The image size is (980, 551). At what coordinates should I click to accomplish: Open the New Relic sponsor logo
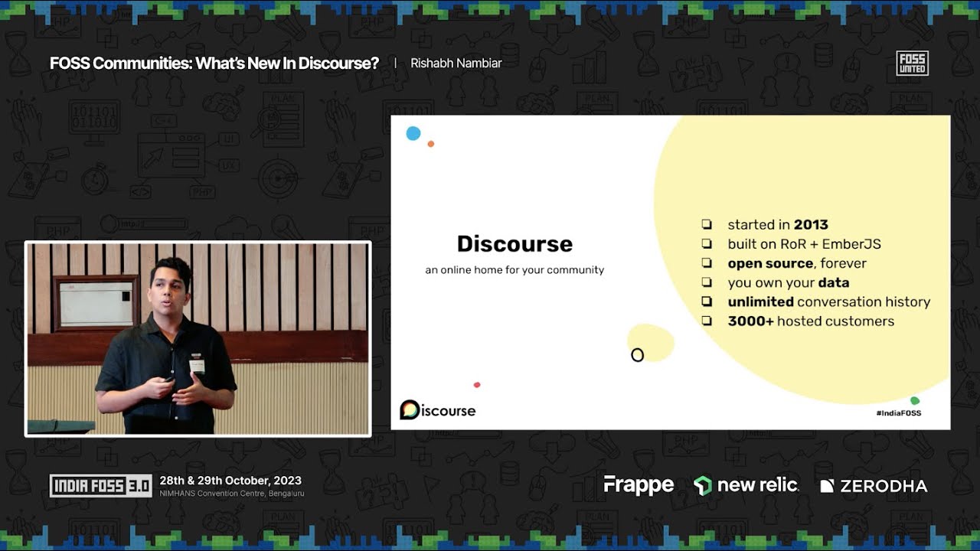746,485
